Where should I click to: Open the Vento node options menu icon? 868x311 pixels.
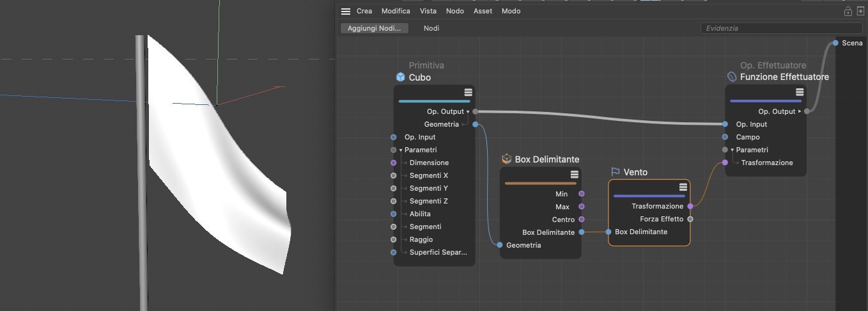coord(683,187)
